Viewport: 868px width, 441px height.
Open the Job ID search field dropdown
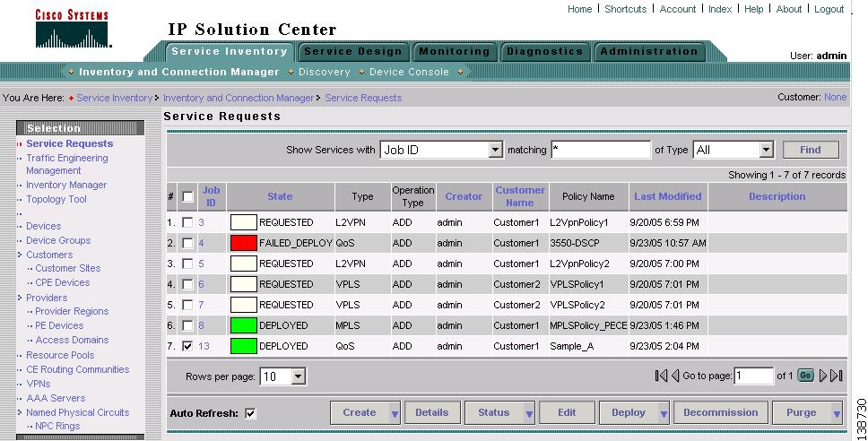(496, 150)
